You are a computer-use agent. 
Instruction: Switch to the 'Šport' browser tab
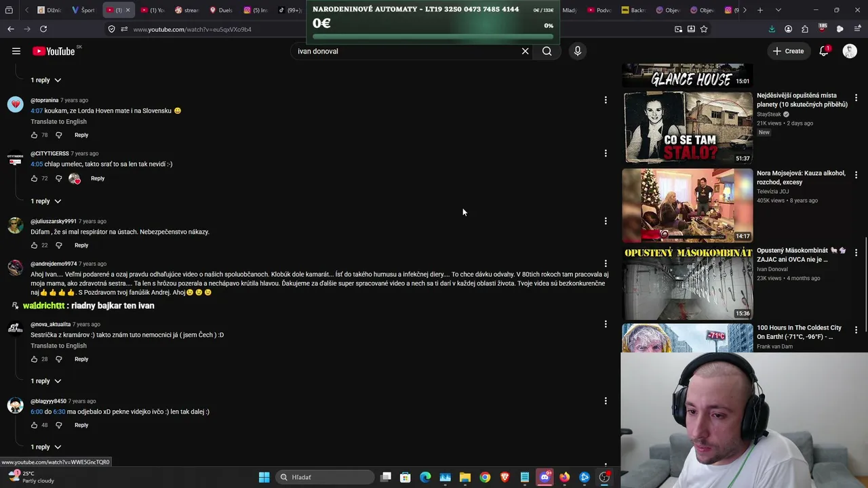coord(84,10)
